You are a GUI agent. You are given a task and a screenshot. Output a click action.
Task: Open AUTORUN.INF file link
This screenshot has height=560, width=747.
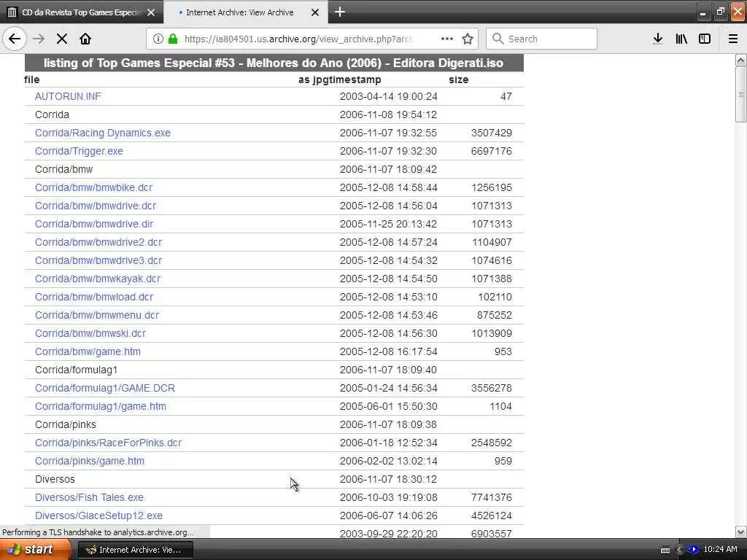(x=68, y=96)
